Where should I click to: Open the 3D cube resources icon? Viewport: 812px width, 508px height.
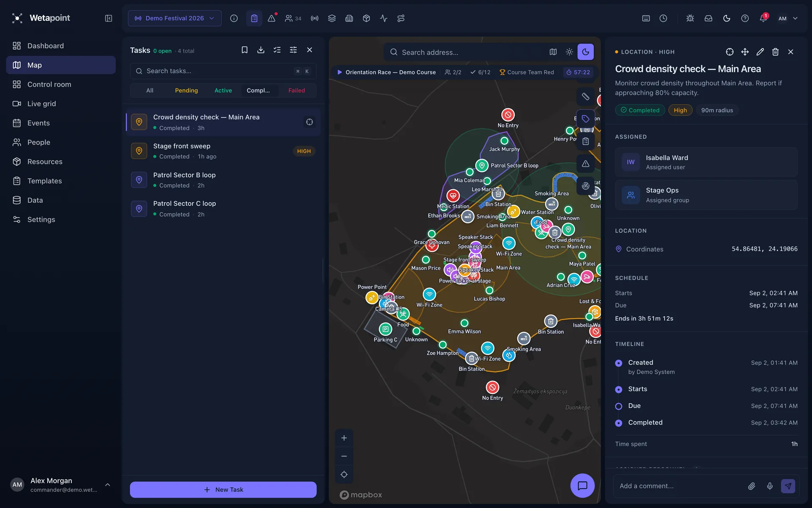366,18
